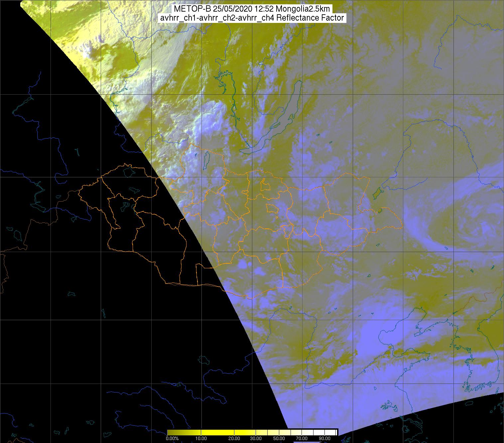Select the bright yellow 10–20 color bar segment
Screen dimensions: 504x443
click(x=217, y=432)
